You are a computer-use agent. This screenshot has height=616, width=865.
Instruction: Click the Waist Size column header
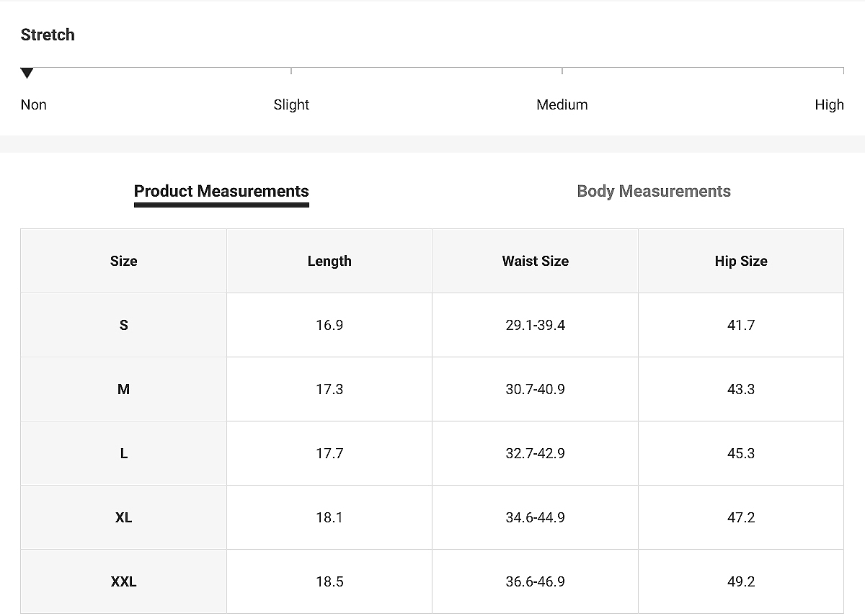coord(535,261)
